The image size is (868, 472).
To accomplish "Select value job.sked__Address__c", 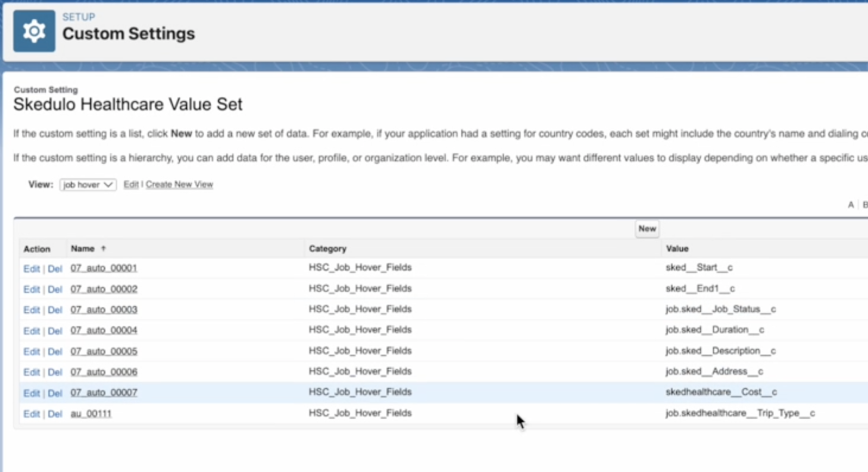I will 714,371.
